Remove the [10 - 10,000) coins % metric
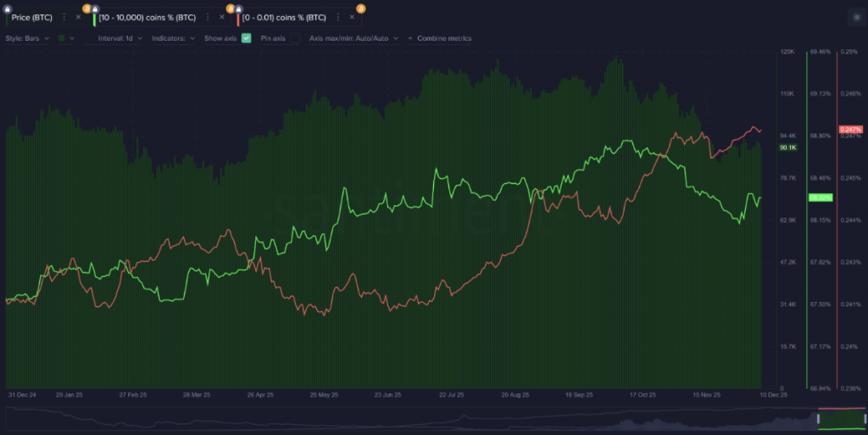 coord(222,17)
